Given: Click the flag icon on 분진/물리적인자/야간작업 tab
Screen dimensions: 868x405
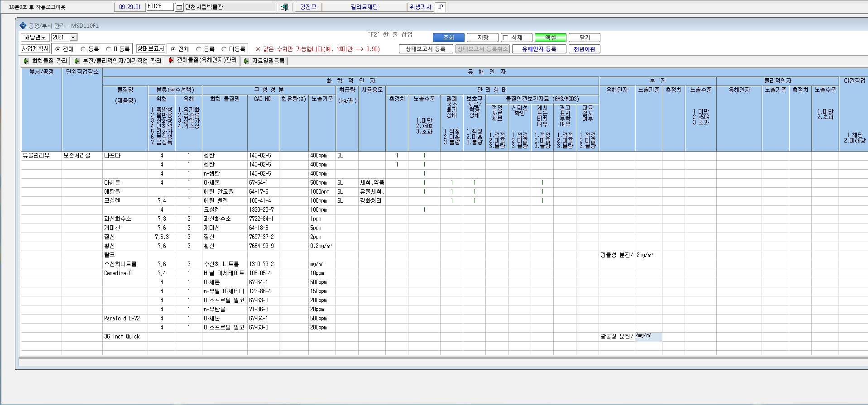Looking at the screenshot, I should [77, 61].
